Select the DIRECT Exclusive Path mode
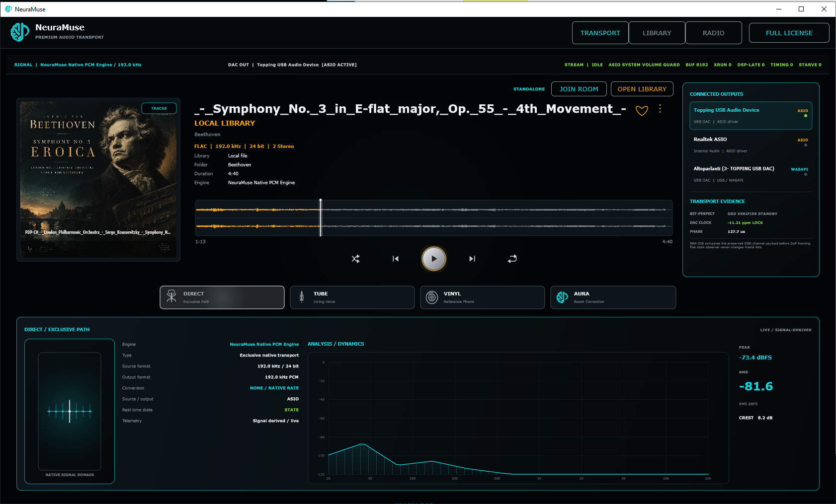Image resolution: width=836 pixels, height=504 pixels. (222, 297)
